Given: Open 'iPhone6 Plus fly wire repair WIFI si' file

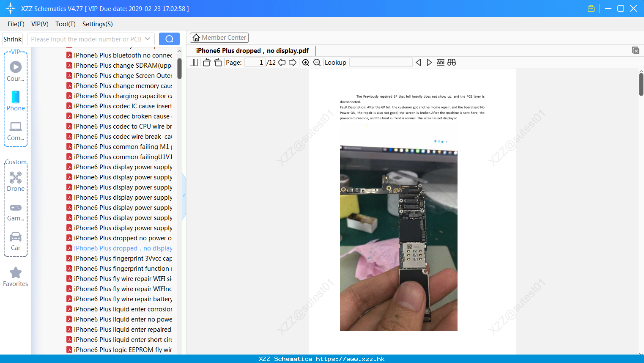Looking at the screenshot, I should point(119,279).
